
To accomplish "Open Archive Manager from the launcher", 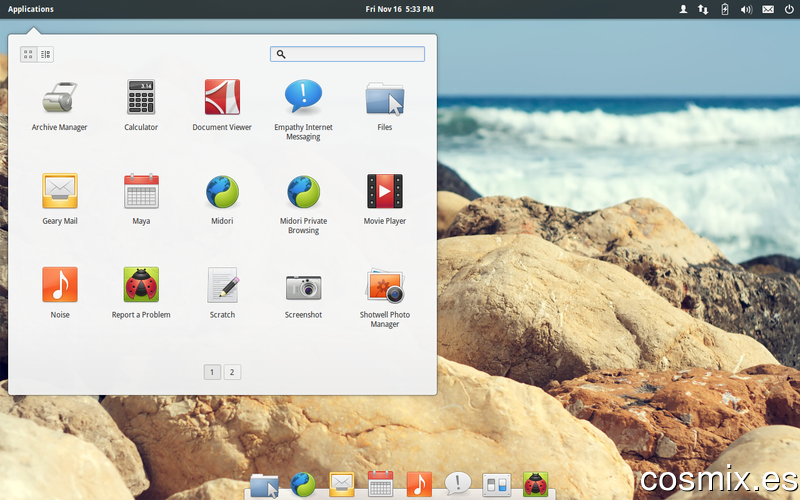I will coord(60,106).
